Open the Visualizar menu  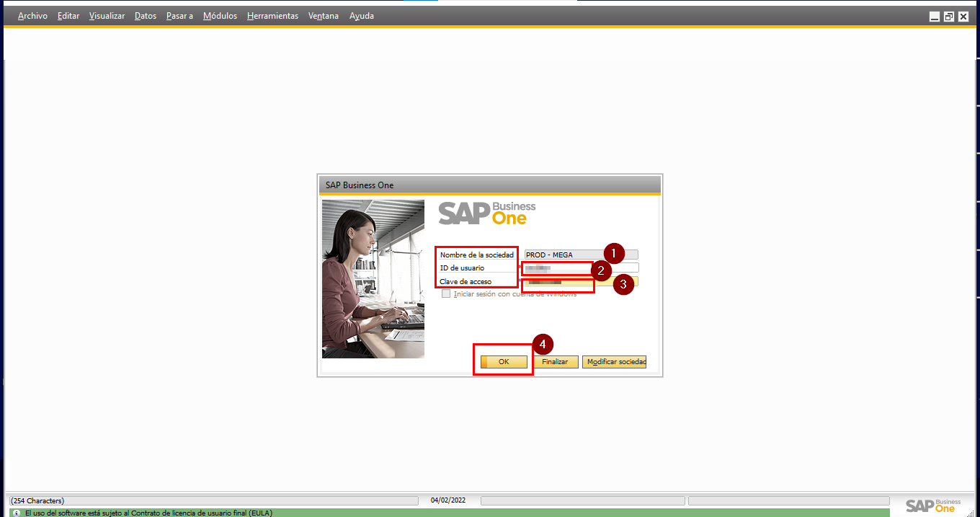(x=107, y=16)
